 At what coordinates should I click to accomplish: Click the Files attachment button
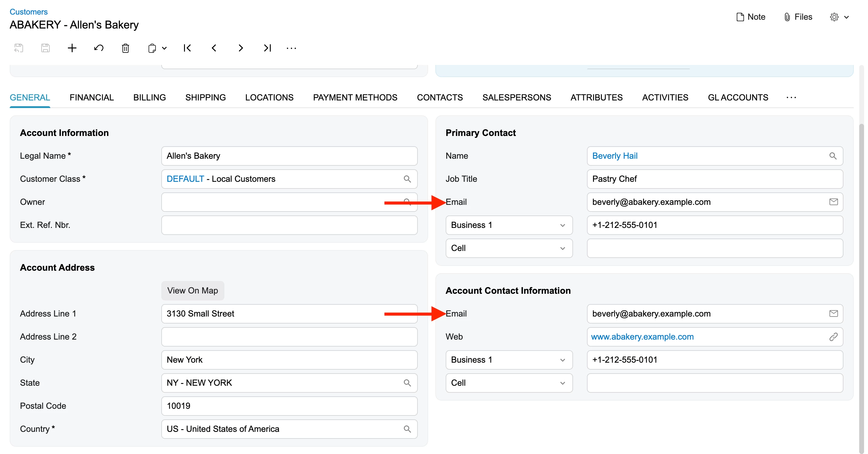click(x=798, y=17)
